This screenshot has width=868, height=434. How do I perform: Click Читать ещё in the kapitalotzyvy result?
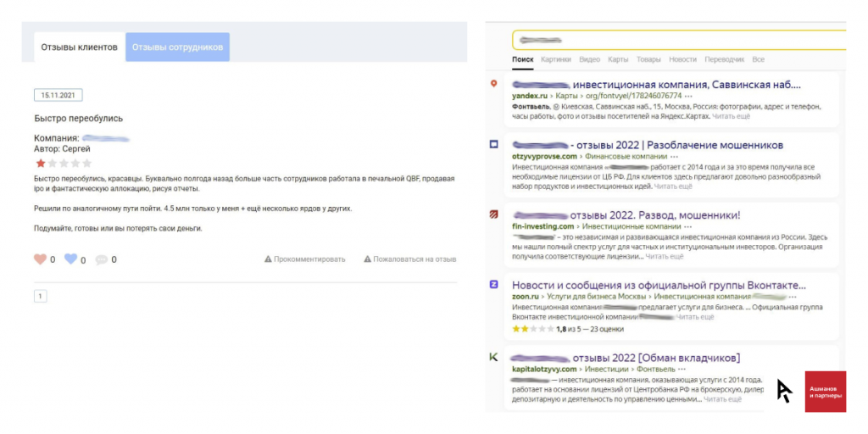723,399
